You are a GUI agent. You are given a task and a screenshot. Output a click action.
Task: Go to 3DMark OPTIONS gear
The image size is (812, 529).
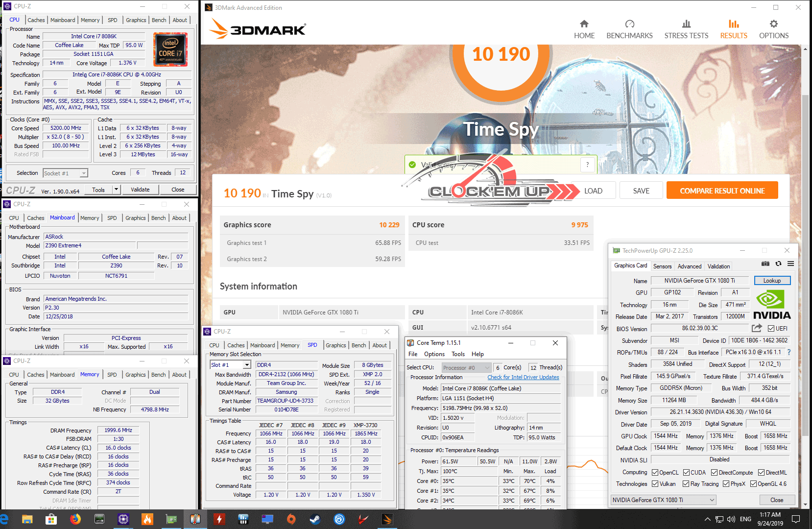coord(773,29)
